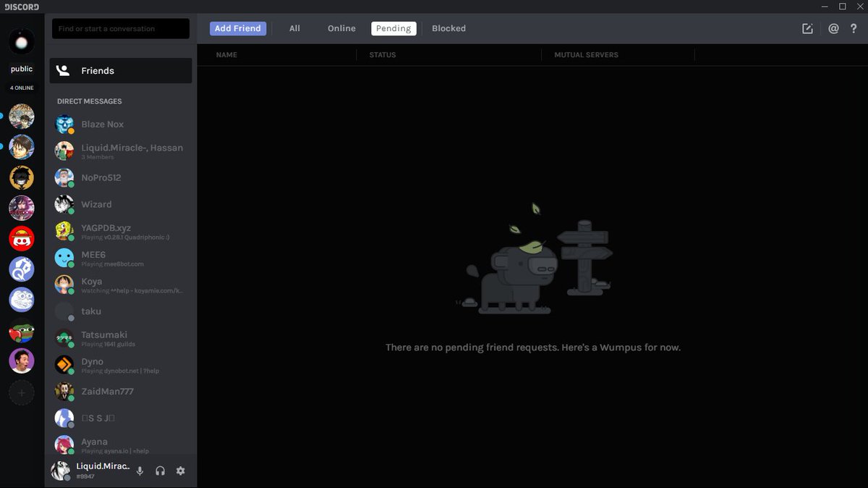
Task: Click the Find or start a conversation field
Action: [x=121, y=29]
